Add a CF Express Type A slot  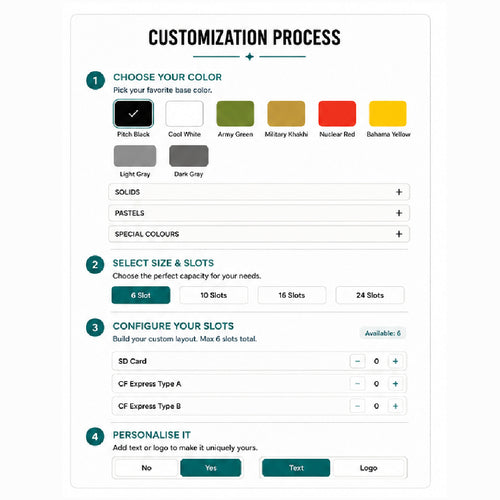pyautogui.click(x=395, y=384)
